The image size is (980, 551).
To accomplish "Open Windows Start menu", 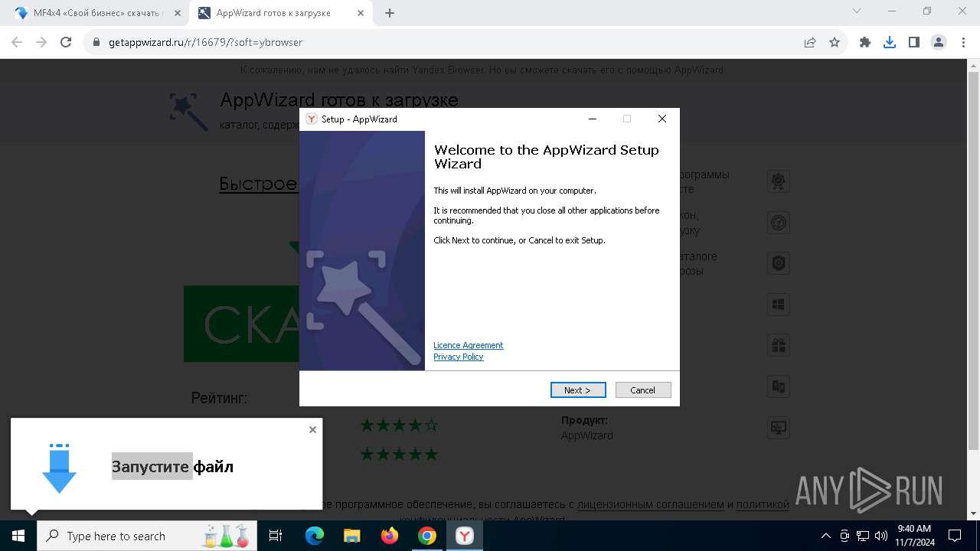I will 18,536.
